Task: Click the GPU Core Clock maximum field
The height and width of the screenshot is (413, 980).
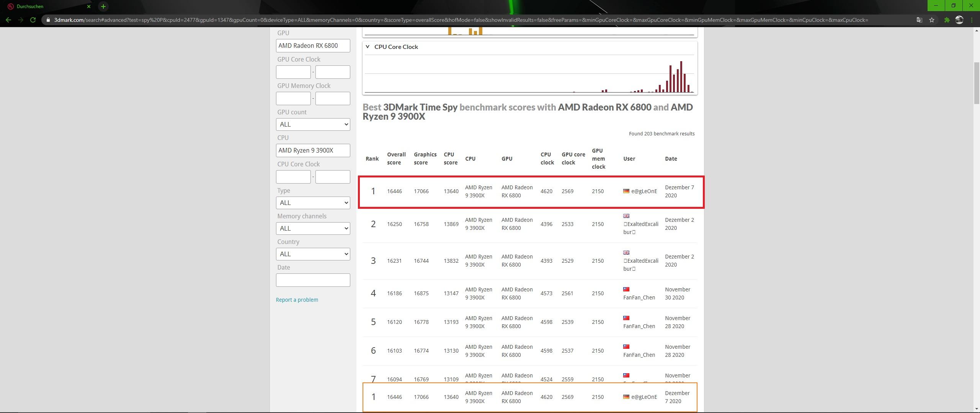Action: click(333, 72)
